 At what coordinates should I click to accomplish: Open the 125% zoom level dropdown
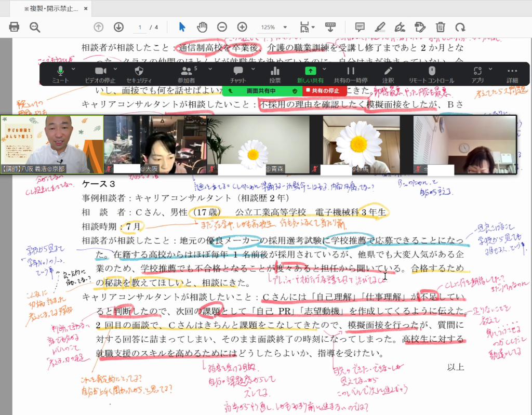tap(273, 27)
